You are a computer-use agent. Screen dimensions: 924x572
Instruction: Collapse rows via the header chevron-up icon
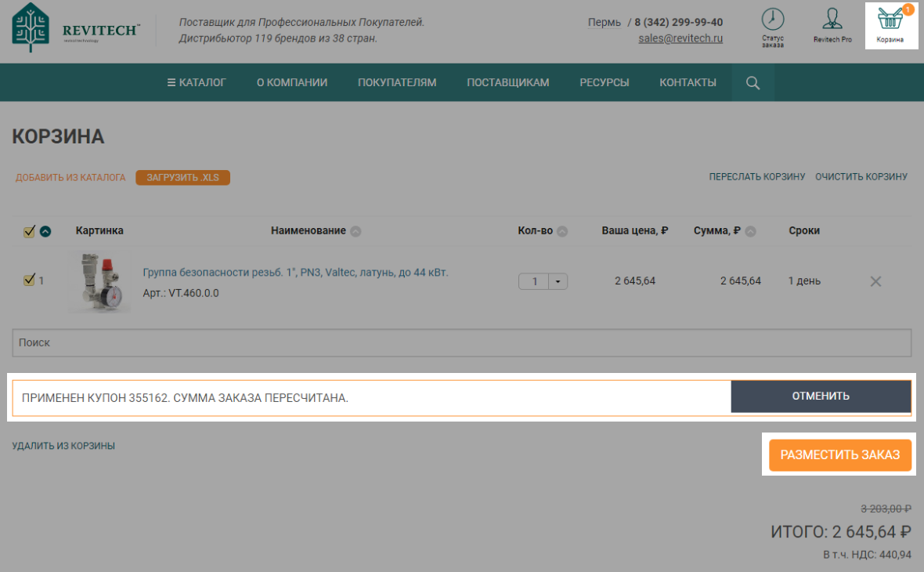click(x=45, y=232)
